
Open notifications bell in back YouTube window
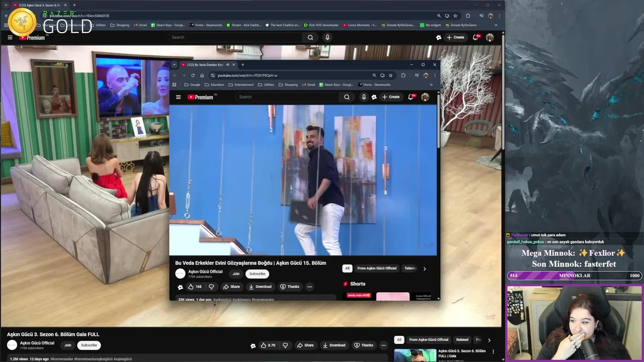(x=475, y=37)
